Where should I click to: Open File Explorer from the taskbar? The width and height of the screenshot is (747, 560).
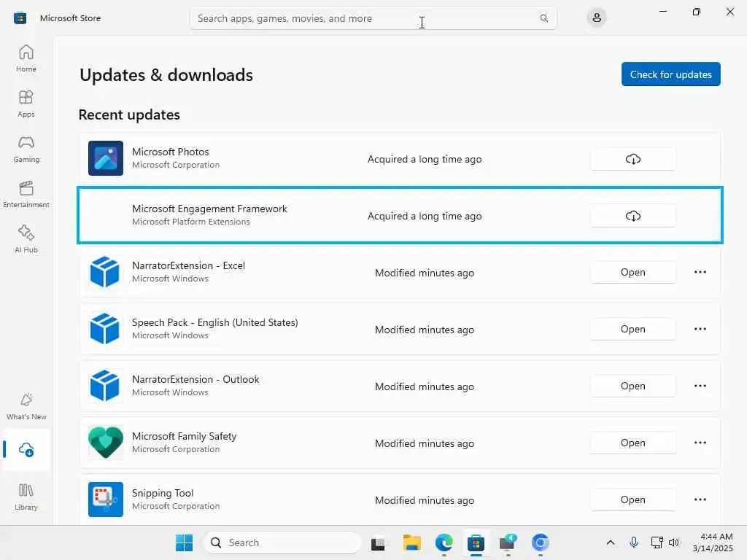pyautogui.click(x=411, y=542)
